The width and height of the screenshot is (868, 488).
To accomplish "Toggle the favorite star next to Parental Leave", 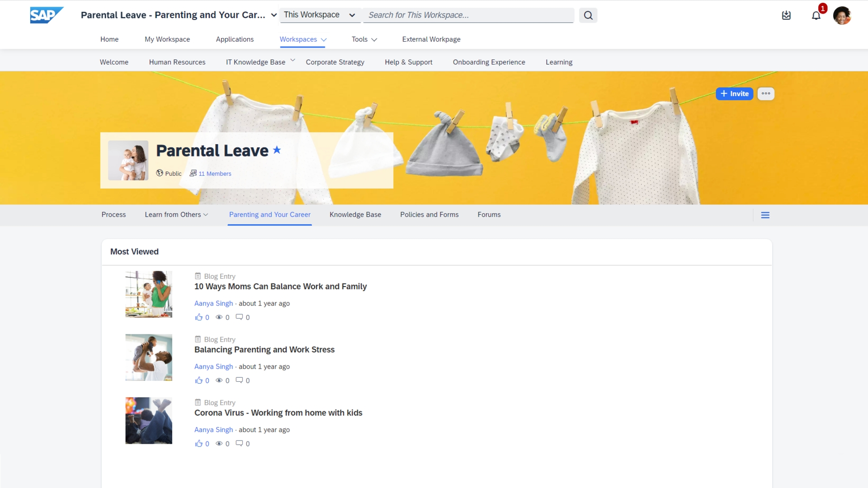I will (277, 150).
